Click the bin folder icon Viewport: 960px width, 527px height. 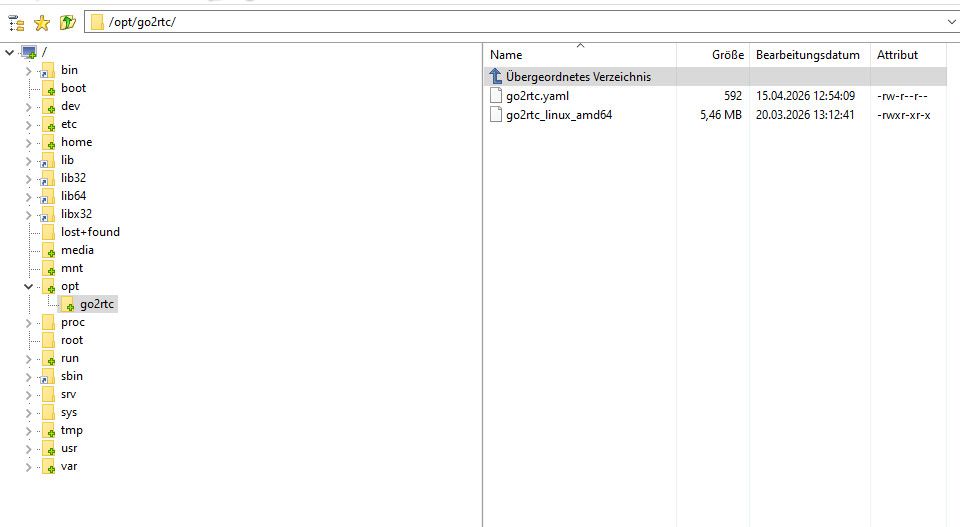click(x=48, y=70)
